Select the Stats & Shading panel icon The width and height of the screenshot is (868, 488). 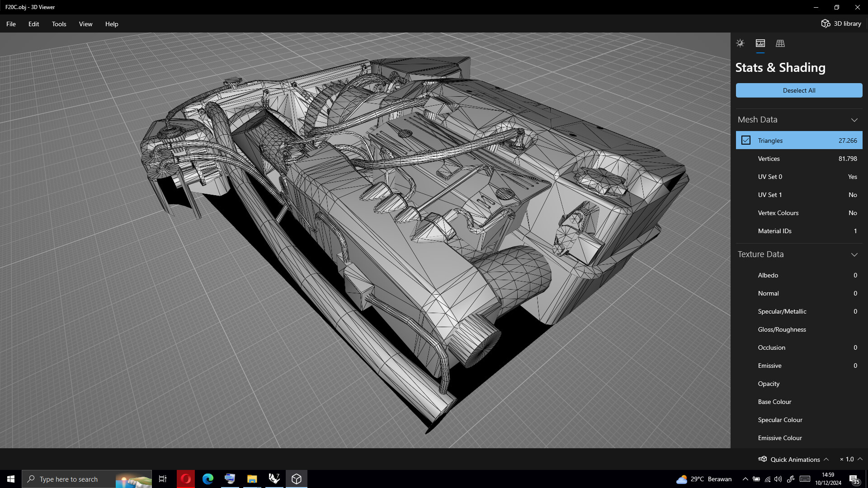tap(760, 43)
